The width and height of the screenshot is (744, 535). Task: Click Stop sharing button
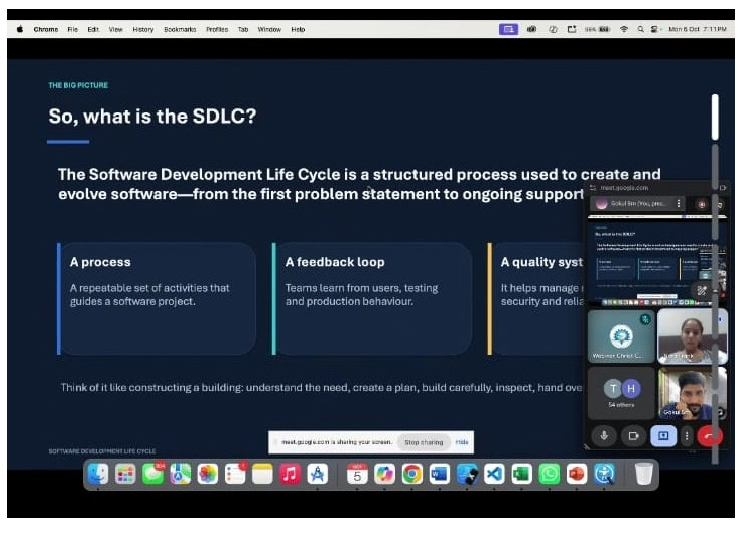(423, 442)
